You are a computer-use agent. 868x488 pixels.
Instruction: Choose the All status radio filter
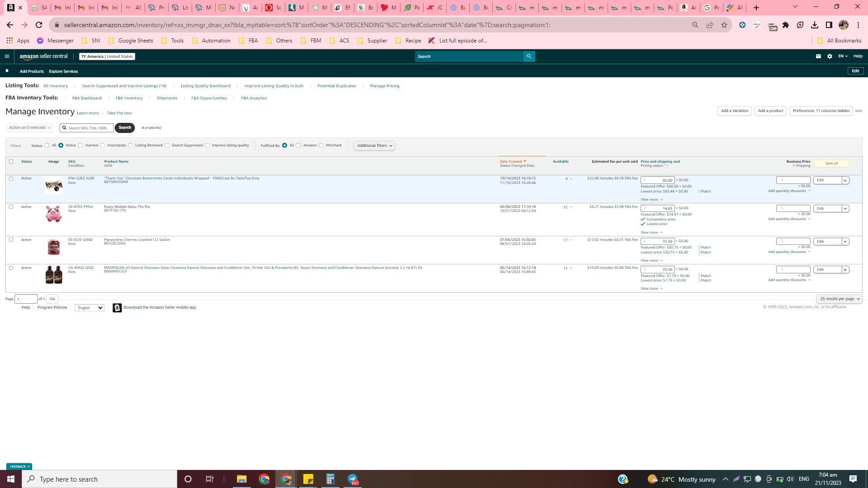47,145
